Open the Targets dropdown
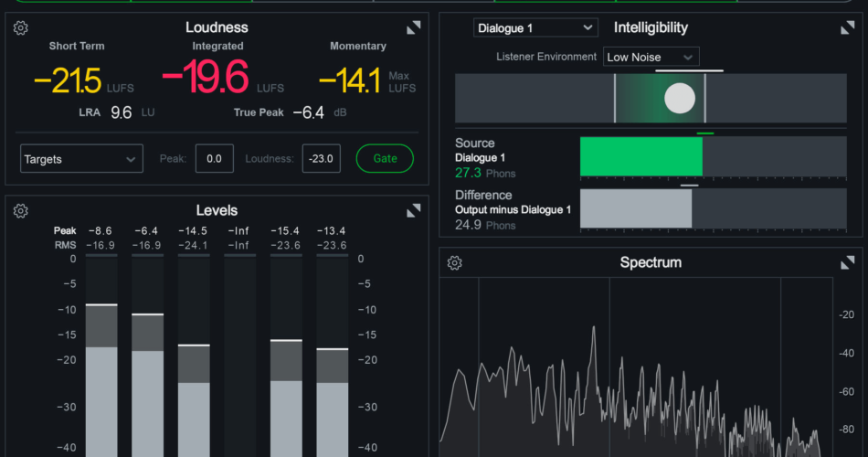 pyautogui.click(x=81, y=159)
